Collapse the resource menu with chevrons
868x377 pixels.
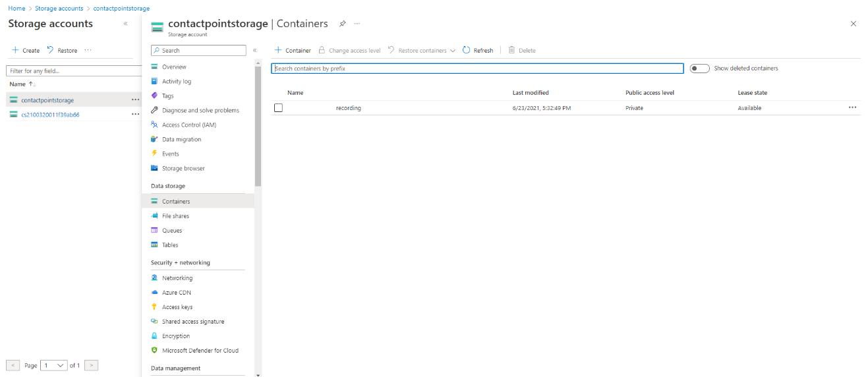[x=254, y=50]
